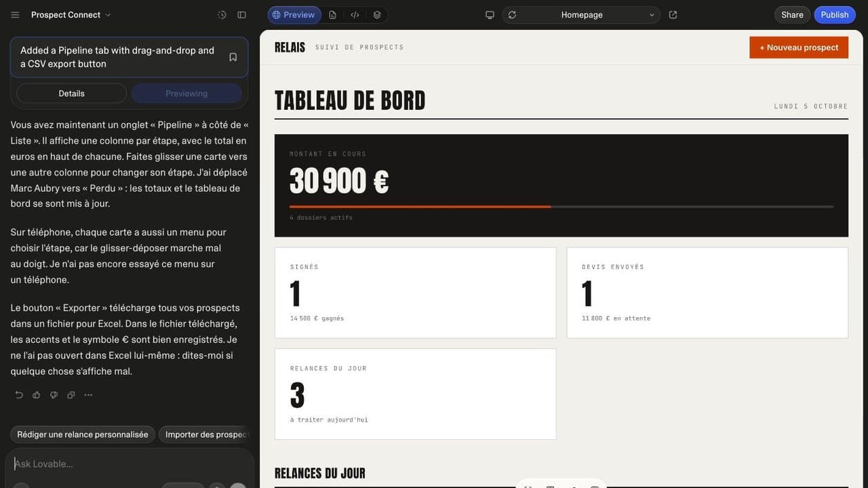Viewport: 868px width, 488px height.
Task: Click the '+ Nouveau prospect' button
Action: pos(799,47)
